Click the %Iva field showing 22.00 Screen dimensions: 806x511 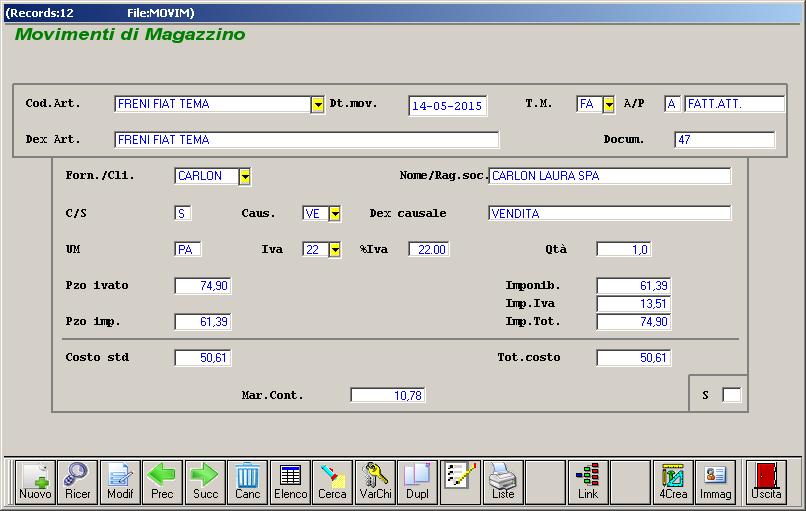429,249
